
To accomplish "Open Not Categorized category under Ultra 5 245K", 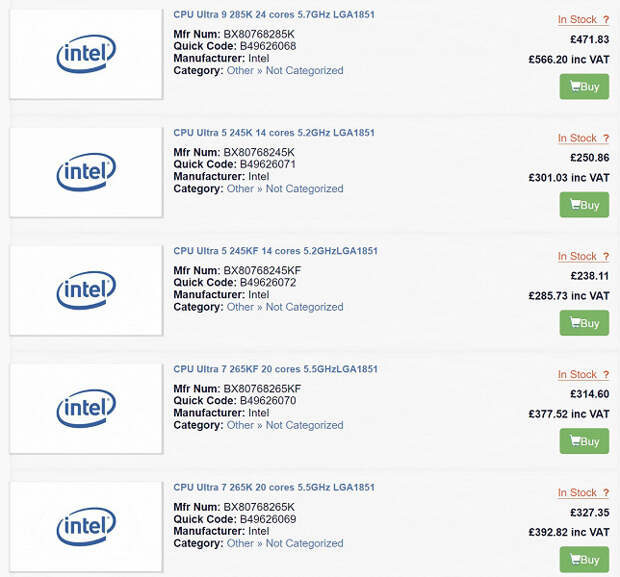I will tap(304, 189).
